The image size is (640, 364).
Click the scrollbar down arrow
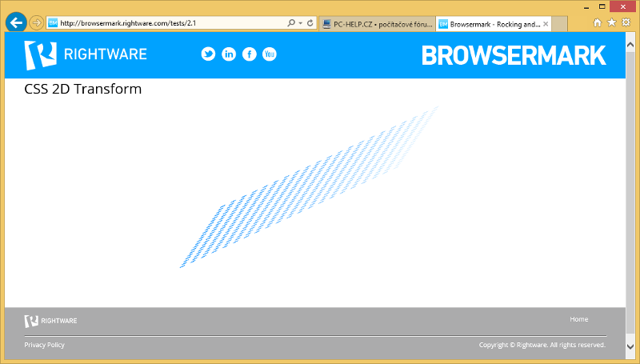(630, 346)
